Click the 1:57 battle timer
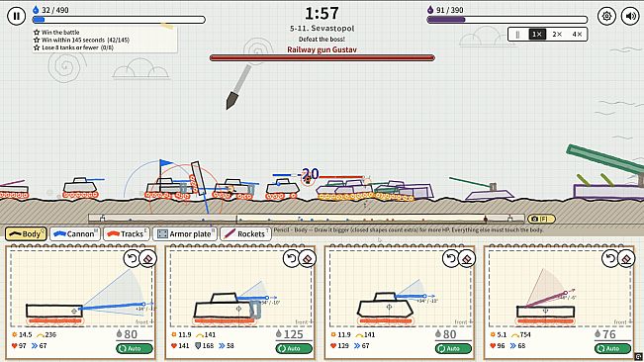644x362 pixels. 322,14
